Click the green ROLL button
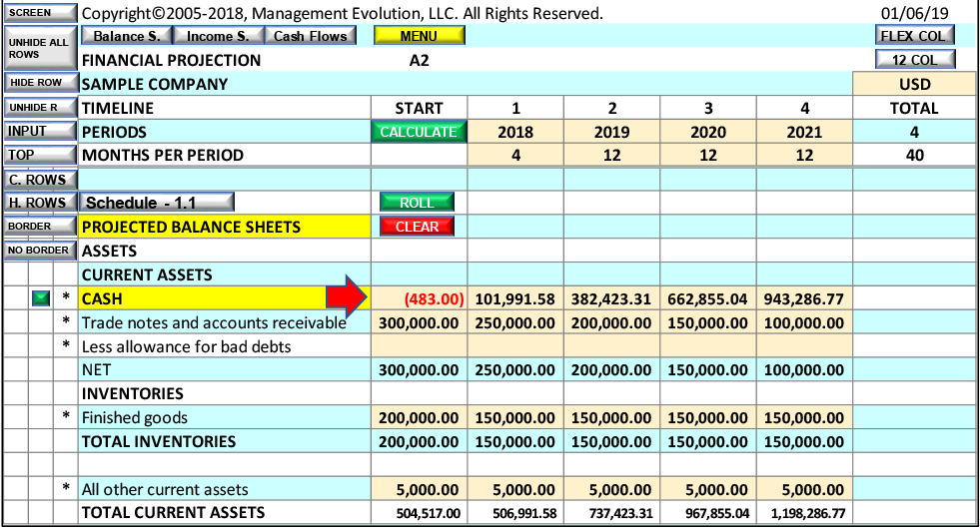Viewport: 980px width, 531px height. coord(417,203)
